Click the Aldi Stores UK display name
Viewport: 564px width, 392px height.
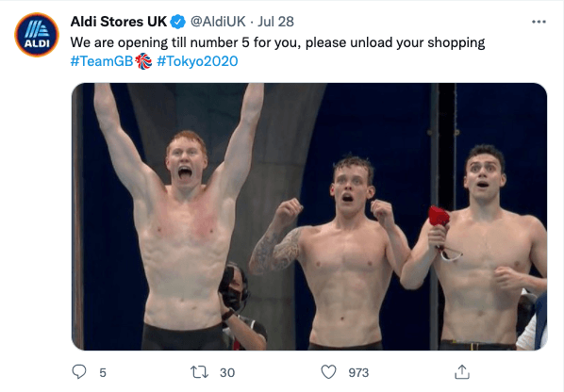click(x=119, y=22)
